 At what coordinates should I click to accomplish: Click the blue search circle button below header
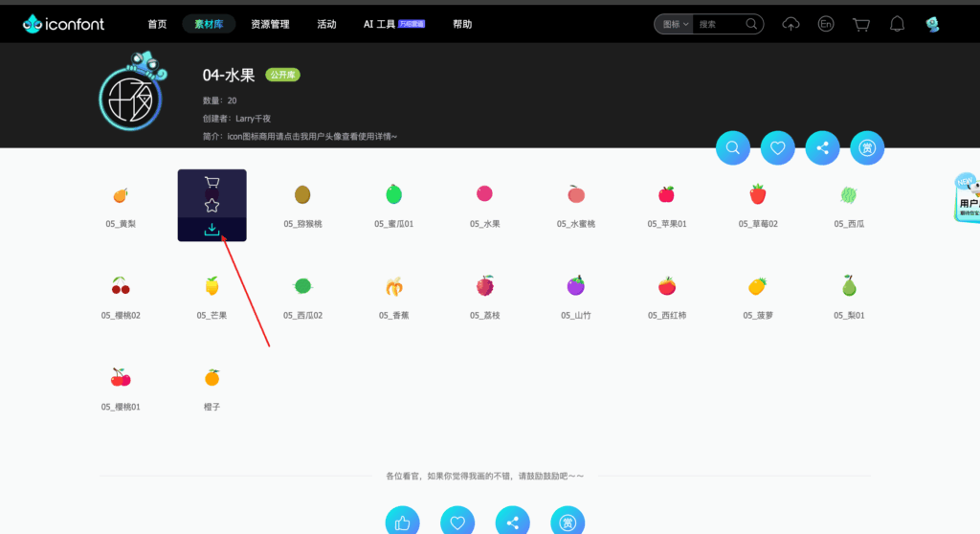pos(733,147)
